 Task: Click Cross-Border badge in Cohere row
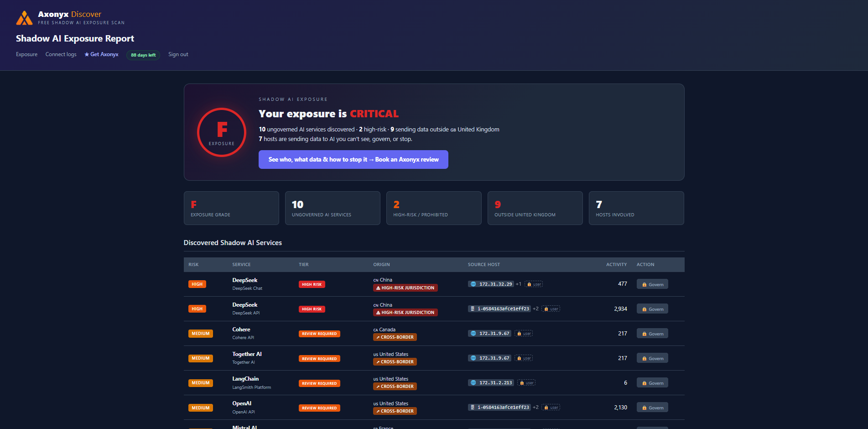click(395, 337)
